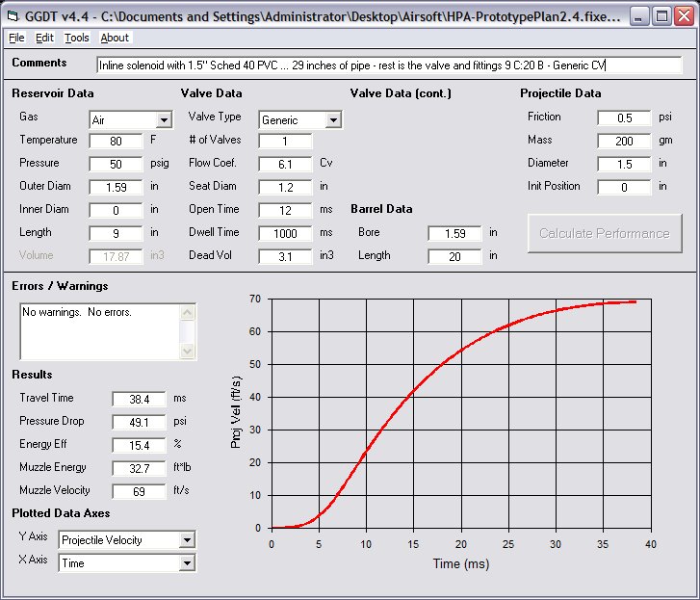
Task: Click the Muzzle Velocity result field
Action: click(x=139, y=491)
